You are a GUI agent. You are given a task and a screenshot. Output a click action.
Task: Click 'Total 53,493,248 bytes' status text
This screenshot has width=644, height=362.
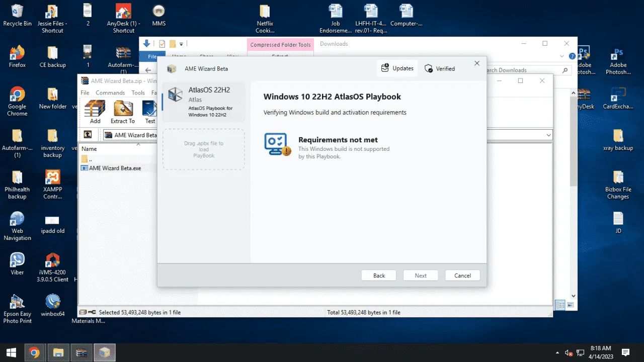point(364,312)
